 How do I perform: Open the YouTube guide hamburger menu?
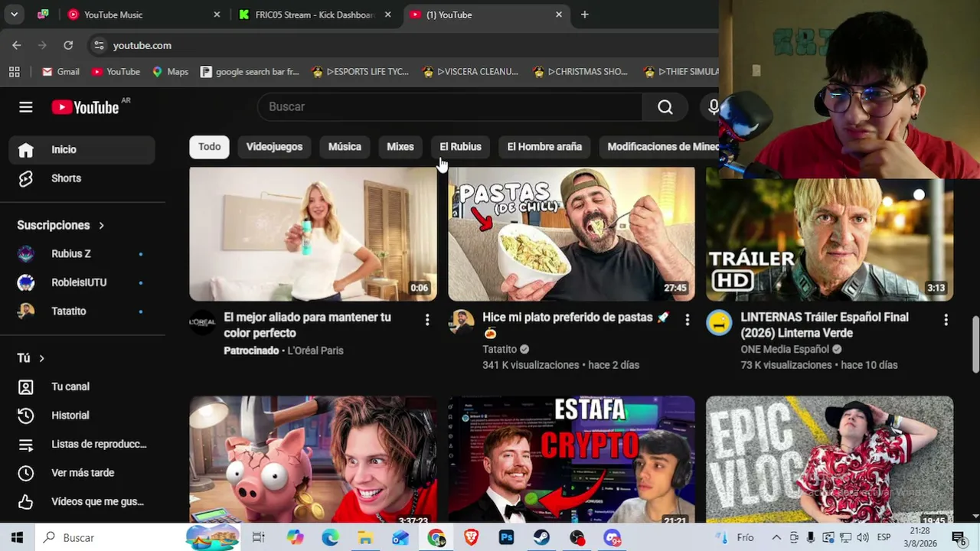pyautogui.click(x=26, y=107)
